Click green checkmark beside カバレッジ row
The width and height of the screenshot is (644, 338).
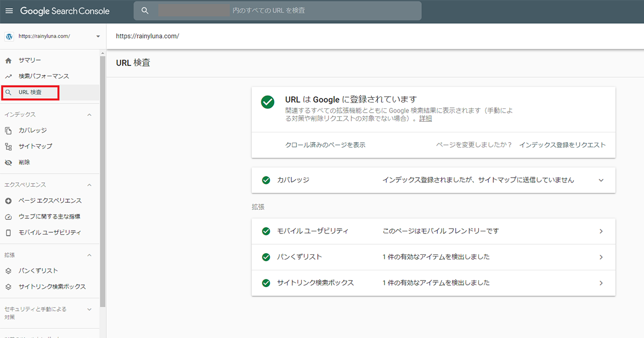point(266,180)
